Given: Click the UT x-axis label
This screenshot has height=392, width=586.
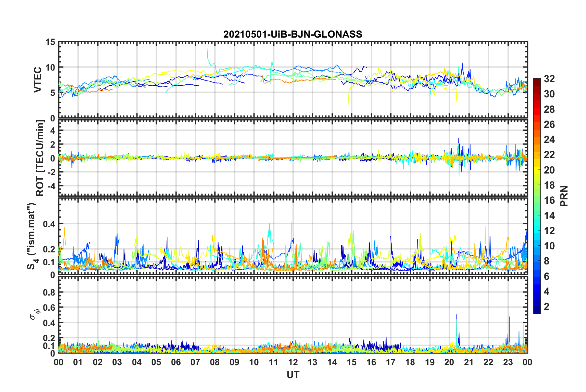Looking at the screenshot, I should coord(293,375).
